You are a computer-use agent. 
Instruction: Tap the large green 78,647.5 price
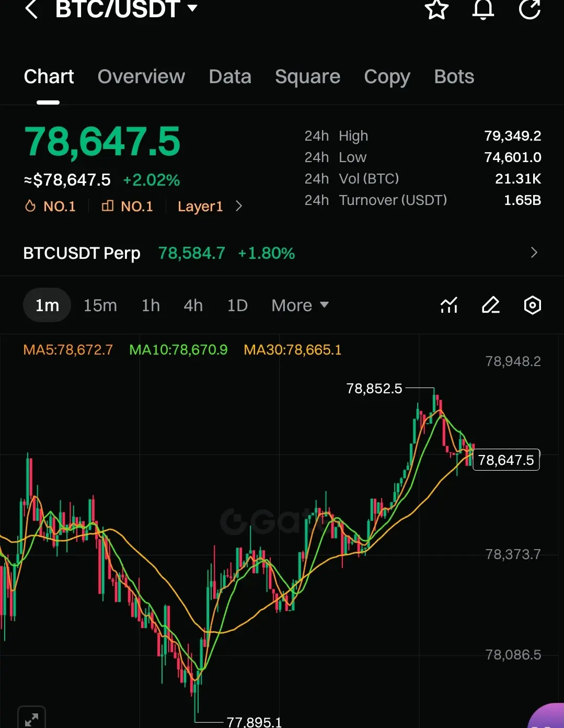tap(102, 142)
